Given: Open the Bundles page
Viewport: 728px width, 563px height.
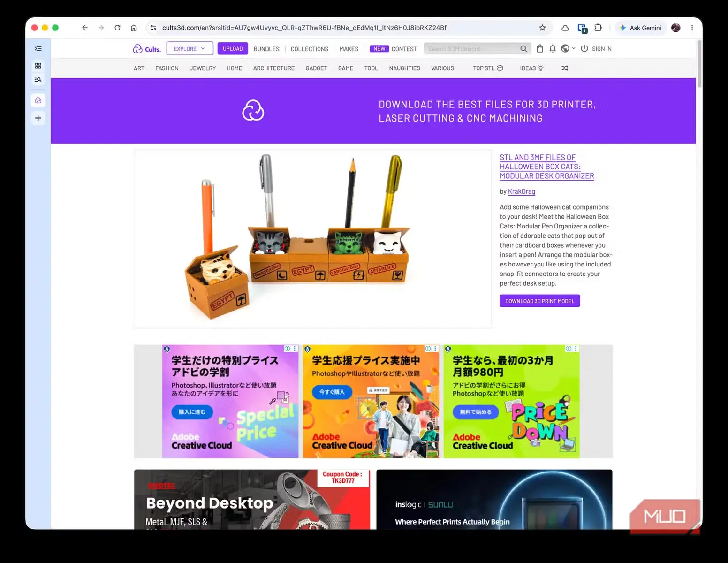Looking at the screenshot, I should 266,49.
